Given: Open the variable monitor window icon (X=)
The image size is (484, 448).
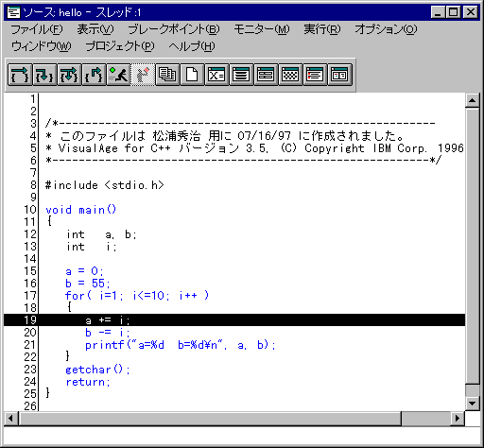Looking at the screenshot, I should pos(216,75).
